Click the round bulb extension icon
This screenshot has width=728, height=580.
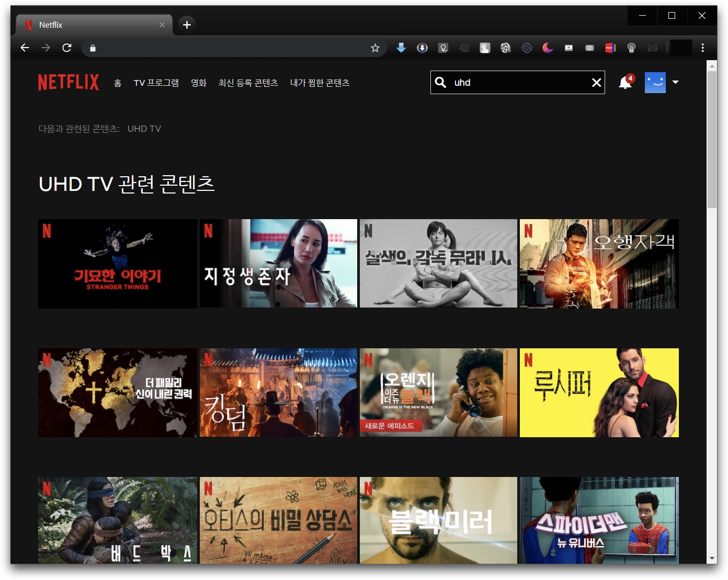point(631,48)
